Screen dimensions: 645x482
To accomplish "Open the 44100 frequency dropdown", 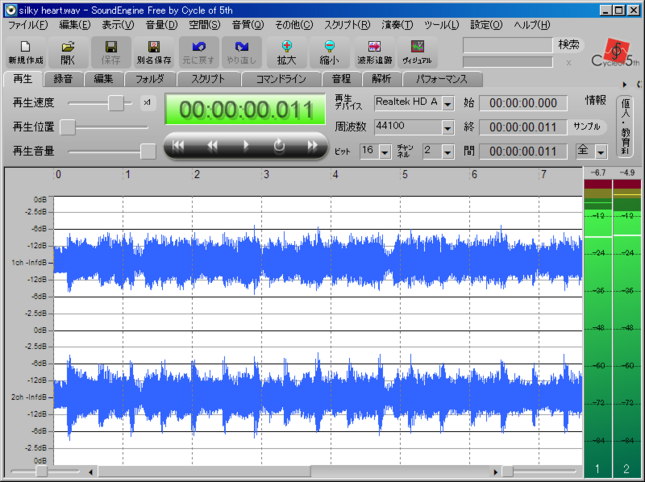I will pos(448,127).
